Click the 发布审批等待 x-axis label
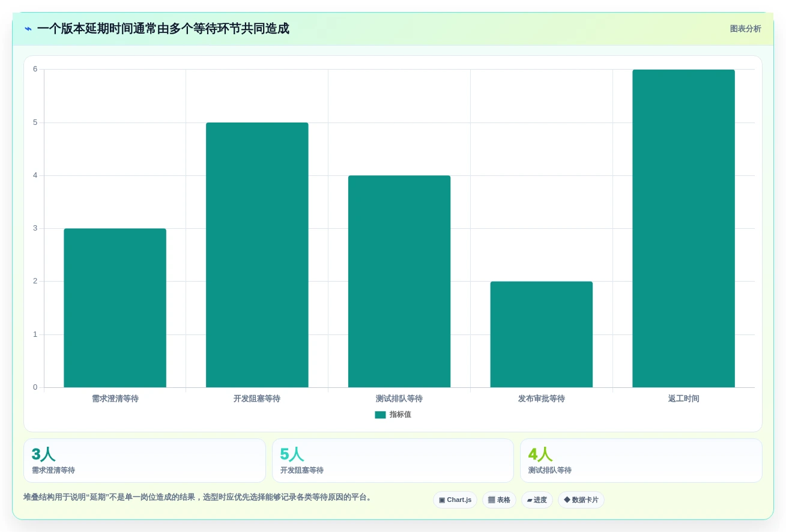This screenshot has width=786, height=532. click(542, 399)
